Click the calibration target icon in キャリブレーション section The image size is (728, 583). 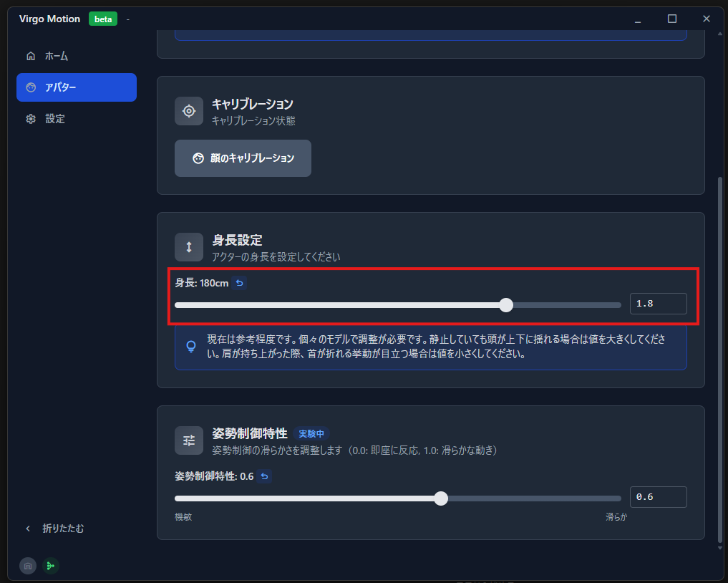(x=189, y=111)
